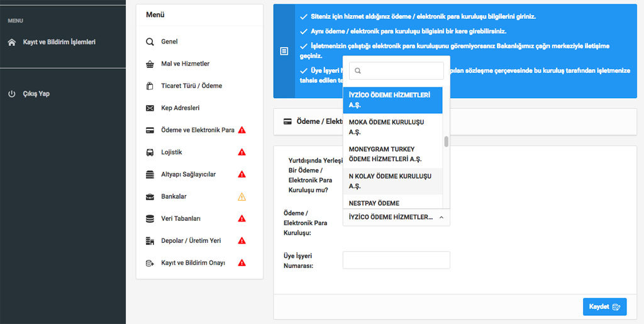Viewport: 644px width, 324px height.
Task: Go to Depolar / Üretim Yeri section
Action: click(191, 240)
